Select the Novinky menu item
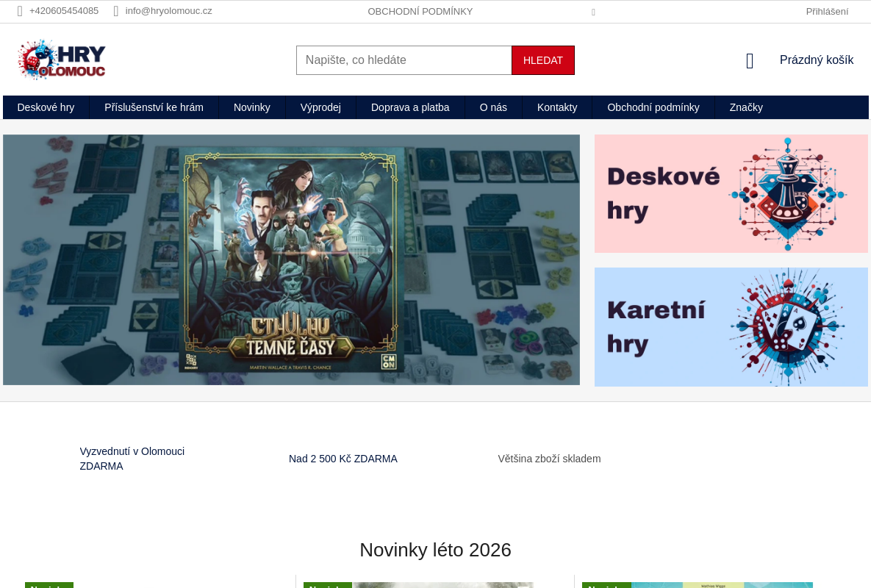 click(x=252, y=107)
